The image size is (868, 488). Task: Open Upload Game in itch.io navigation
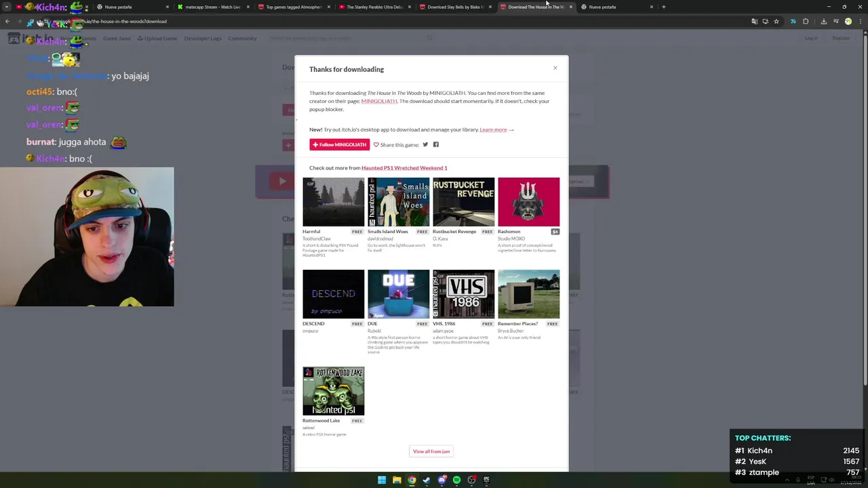pyautogui.click(x=157, y=39)
